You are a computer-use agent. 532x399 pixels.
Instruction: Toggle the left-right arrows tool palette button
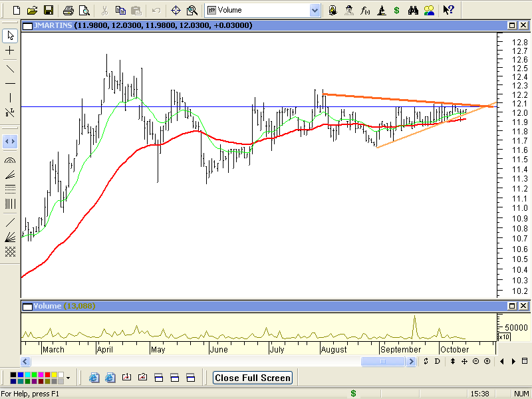click(10, 142)
